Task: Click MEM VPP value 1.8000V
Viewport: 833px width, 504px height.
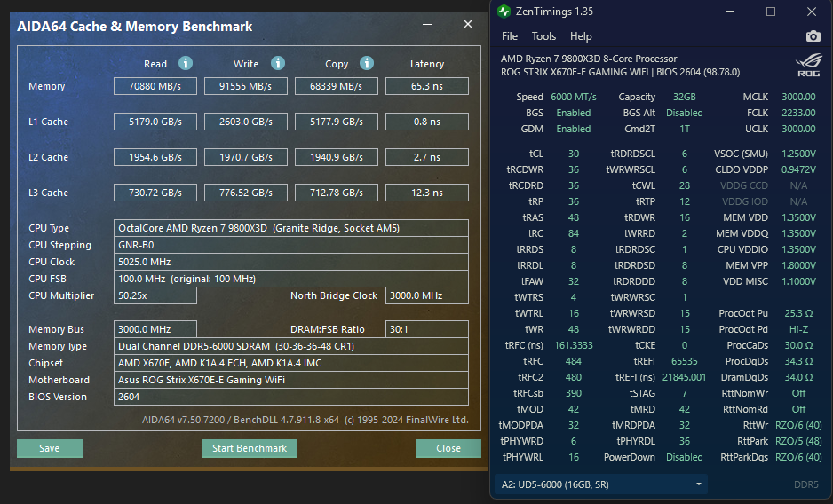Action: pyautogui.click(x=798, y=265)
